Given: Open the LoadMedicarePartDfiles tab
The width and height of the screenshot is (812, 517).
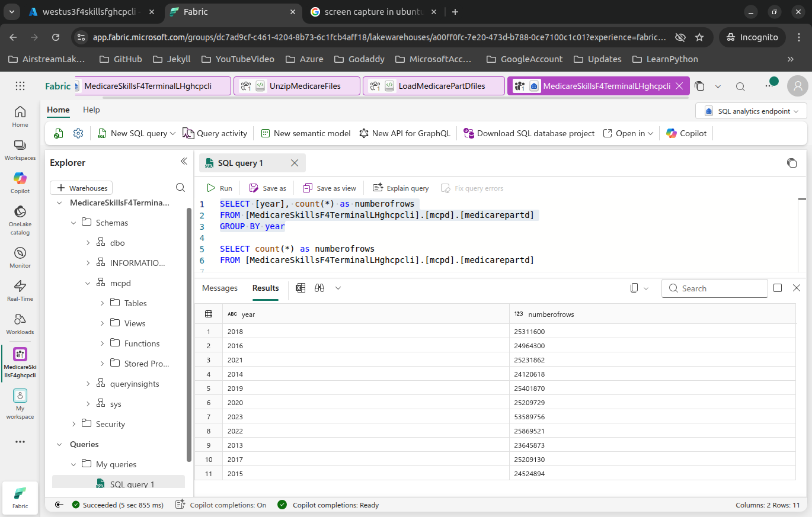Looking at the screenshot, I should click(434, 86).
